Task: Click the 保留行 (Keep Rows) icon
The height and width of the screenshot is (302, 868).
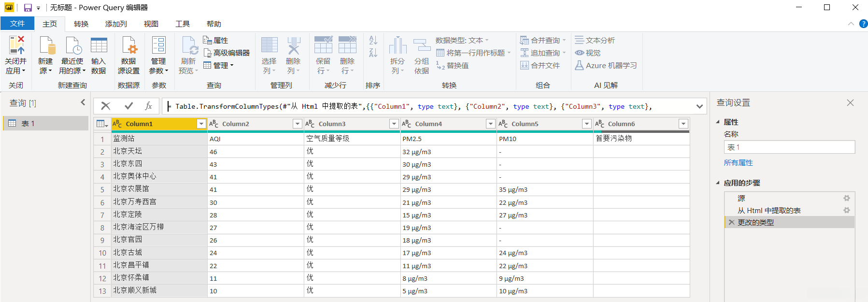Action: tap(323, 45)
